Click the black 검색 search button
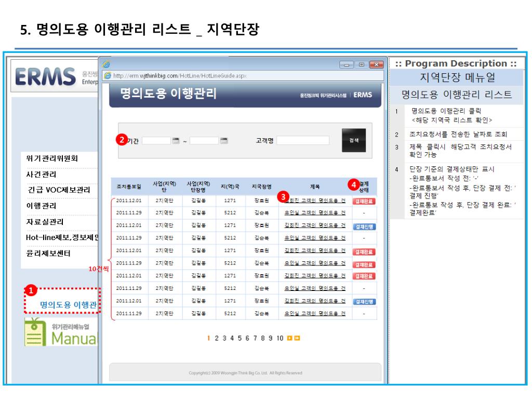This screenshot has height=399, width=532. click(354, 140)
